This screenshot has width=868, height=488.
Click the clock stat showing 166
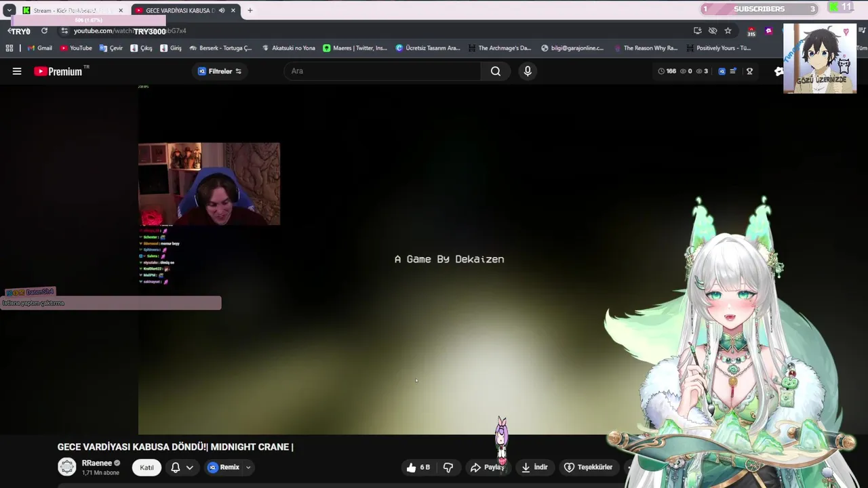coord(667,71)
